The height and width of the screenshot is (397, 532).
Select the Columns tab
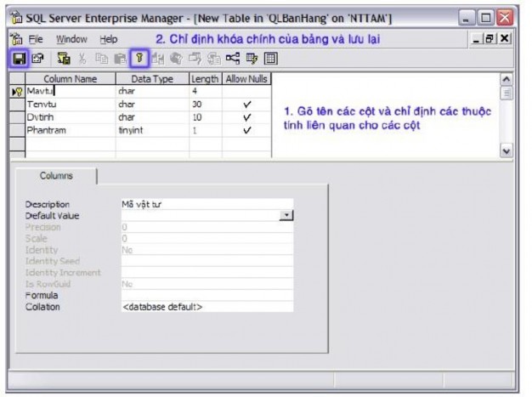(57, 176)
